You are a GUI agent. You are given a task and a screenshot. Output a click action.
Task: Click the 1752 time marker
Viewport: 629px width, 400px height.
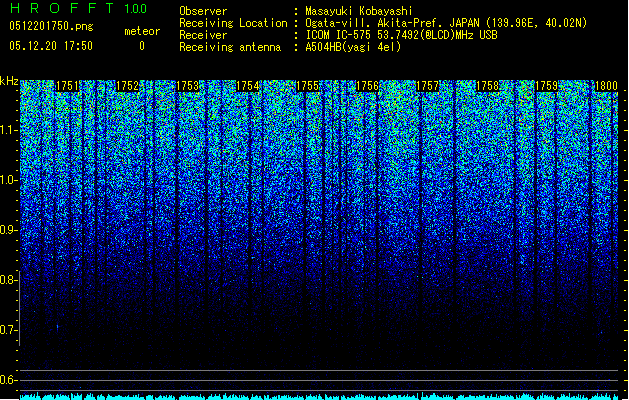click(127, 86)
